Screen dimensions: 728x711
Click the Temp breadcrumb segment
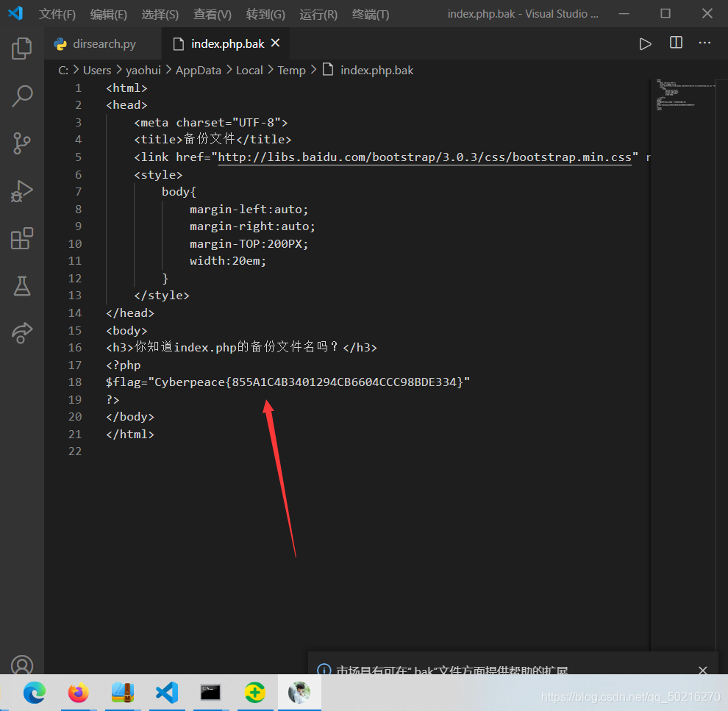292,71
